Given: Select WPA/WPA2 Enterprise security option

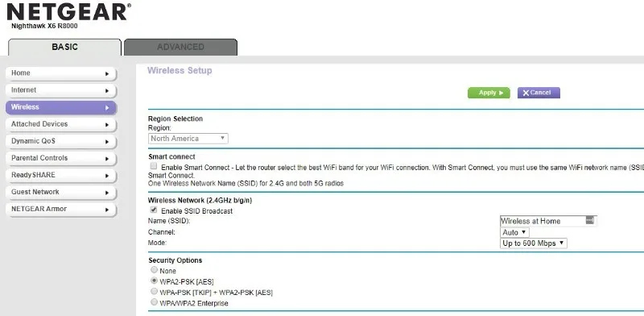Looking at the screenshot, I should tap(154, 302).
